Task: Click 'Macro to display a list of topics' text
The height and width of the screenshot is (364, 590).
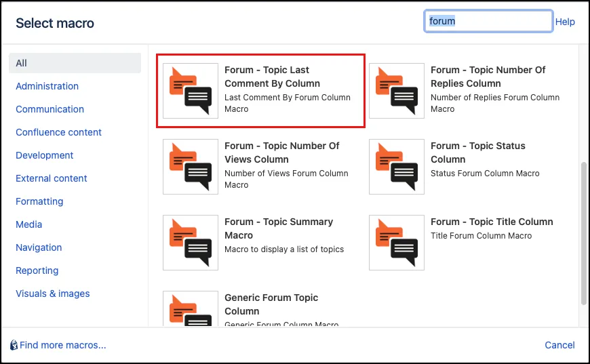Action: (x=284, y=249)
